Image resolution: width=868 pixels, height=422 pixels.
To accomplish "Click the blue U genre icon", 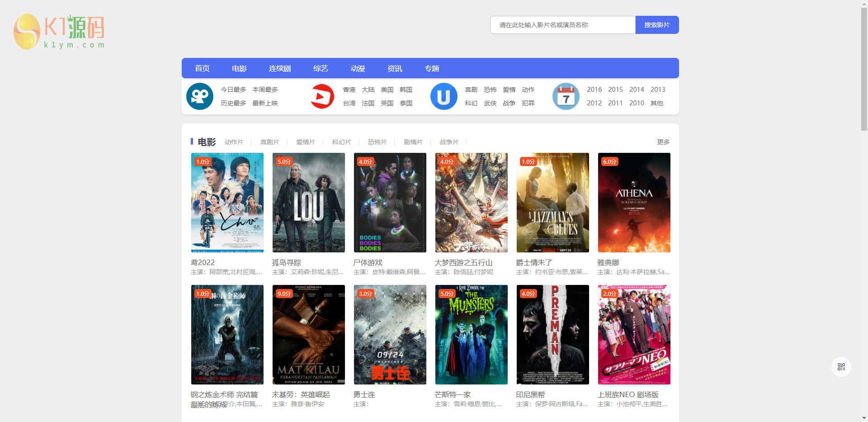I will (443, 96).
